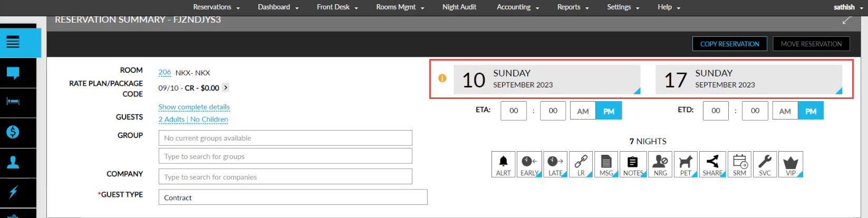Click the sathish user name

point(844,7)
